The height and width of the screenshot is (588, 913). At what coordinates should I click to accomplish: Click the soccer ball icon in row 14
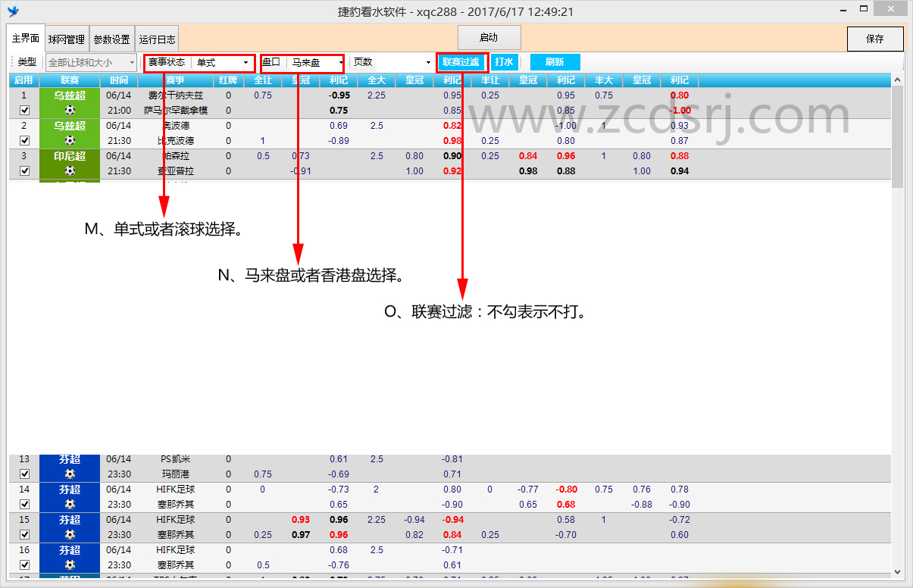click(x=70, y=504)
